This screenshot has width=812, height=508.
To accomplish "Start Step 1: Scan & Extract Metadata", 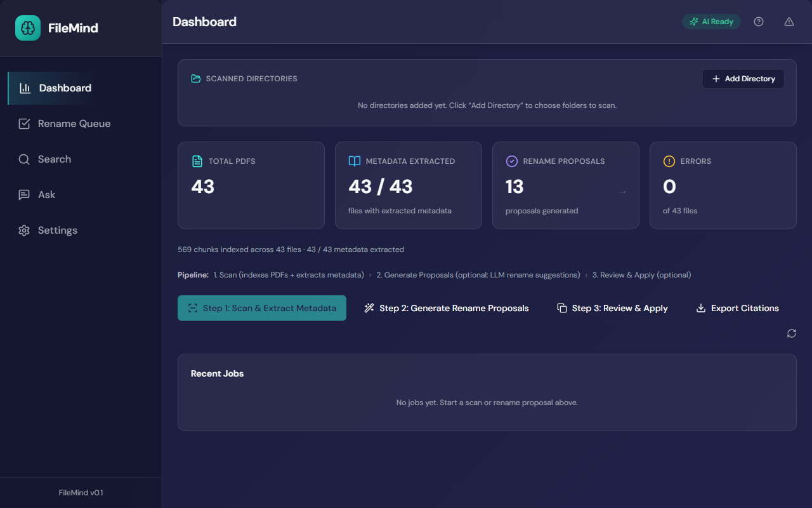I will [x=261, y=307].
